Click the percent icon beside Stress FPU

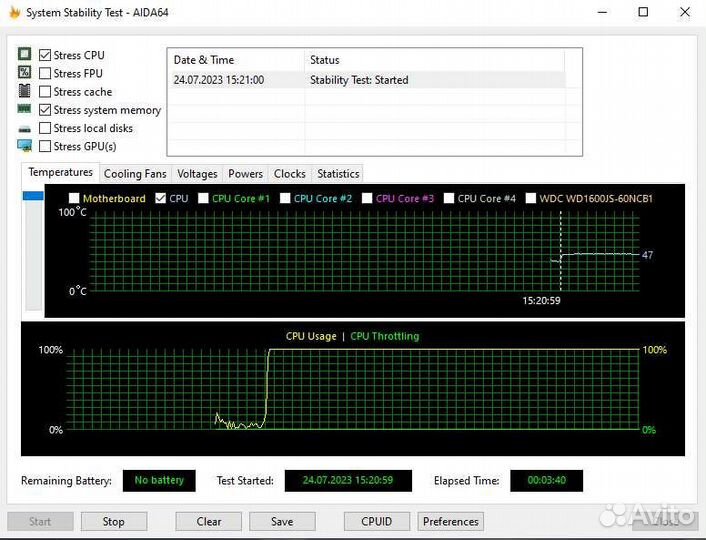tap(24, 72)
